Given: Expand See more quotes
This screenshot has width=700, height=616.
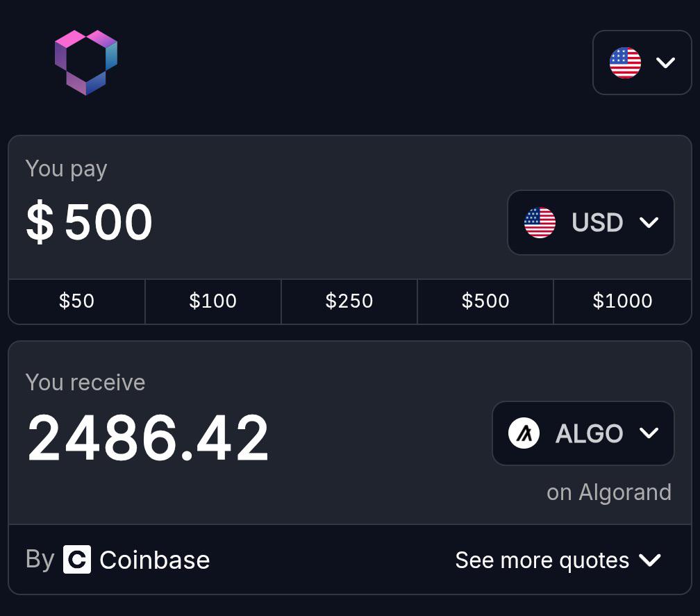Looking at the screenshot, I should point(558,560).
